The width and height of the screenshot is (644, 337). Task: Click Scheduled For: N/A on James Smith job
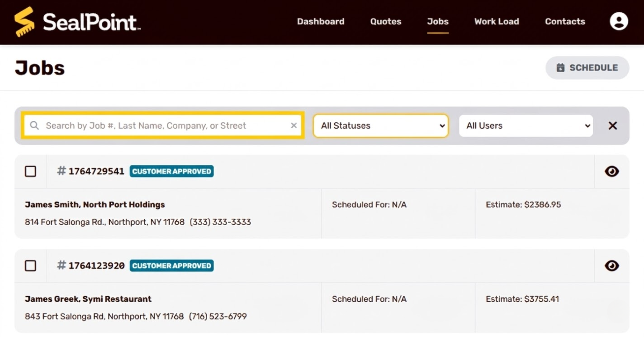369,205
